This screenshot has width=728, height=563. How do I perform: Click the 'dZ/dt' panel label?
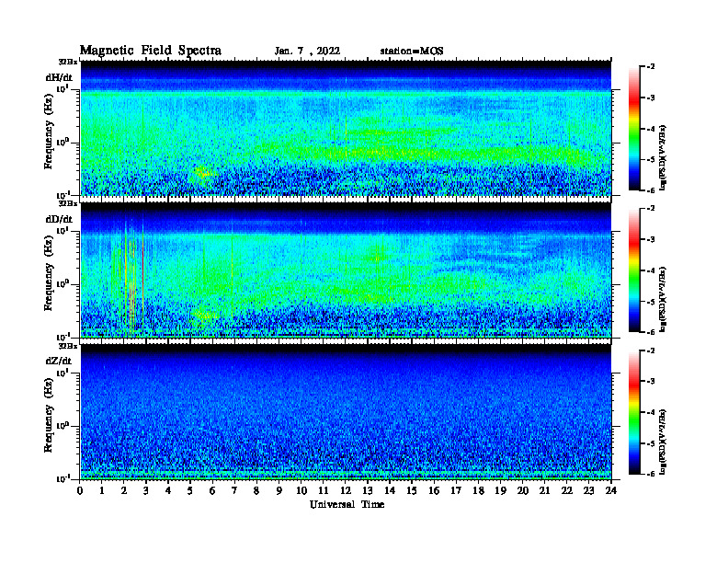(59, 361)
